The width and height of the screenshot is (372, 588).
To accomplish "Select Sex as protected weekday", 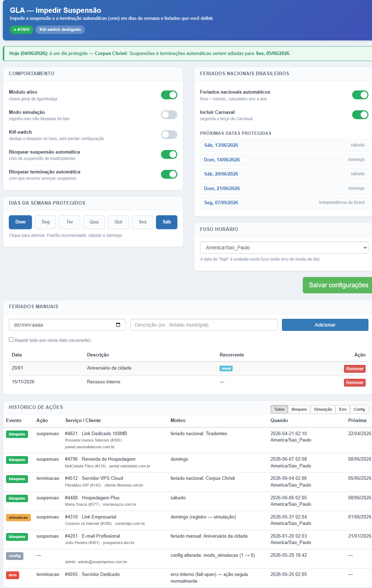I will click(x=143, y=222).
